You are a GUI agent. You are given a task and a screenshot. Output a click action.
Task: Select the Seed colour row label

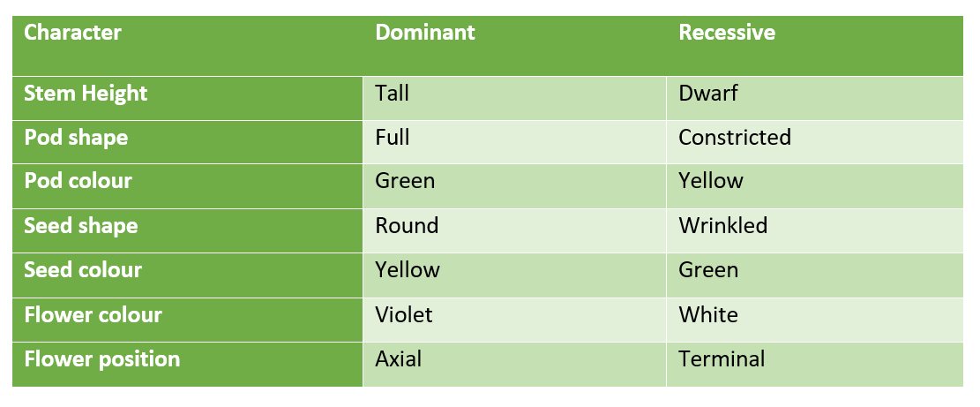[x=83, y=270]
